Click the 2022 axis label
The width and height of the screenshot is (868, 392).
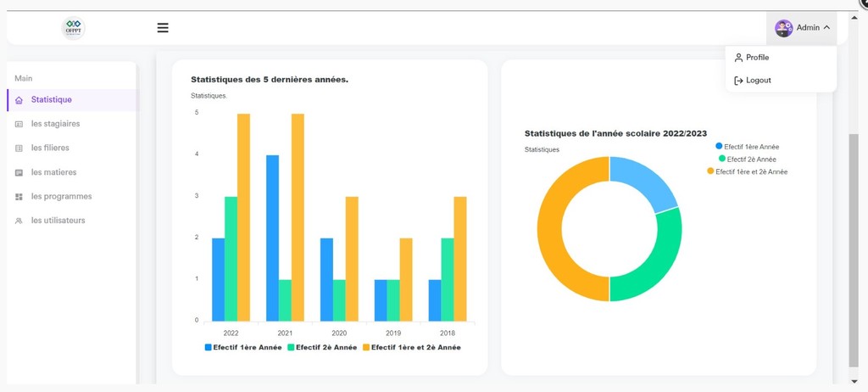pos(231,333)
